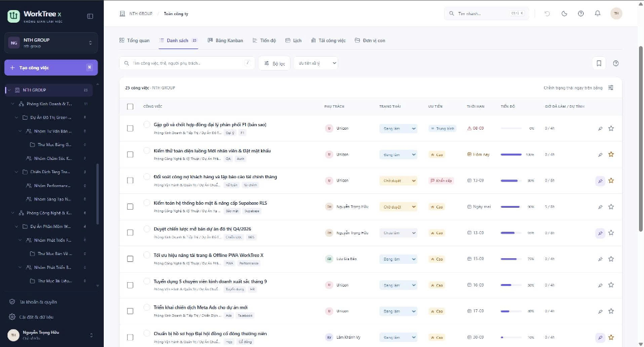Unpin the task 'Duyệt chiến lược mở bán'
The height and width of the screenshot is (347, 644).
point(600,233)
